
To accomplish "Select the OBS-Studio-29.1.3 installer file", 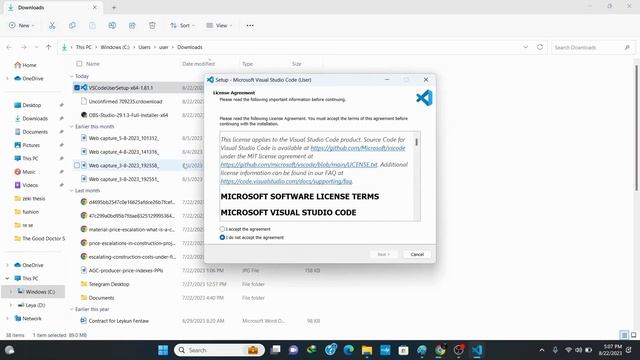I will tap(128, 115).
